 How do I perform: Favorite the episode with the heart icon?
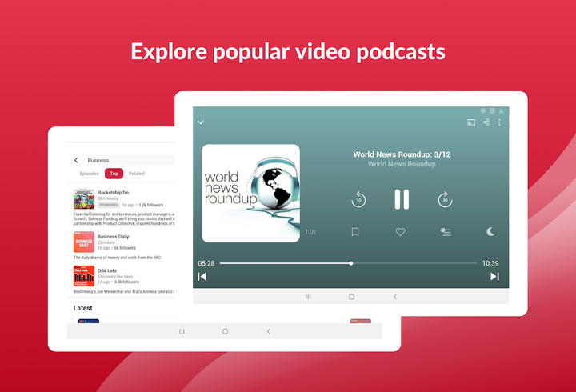(401, 232)
